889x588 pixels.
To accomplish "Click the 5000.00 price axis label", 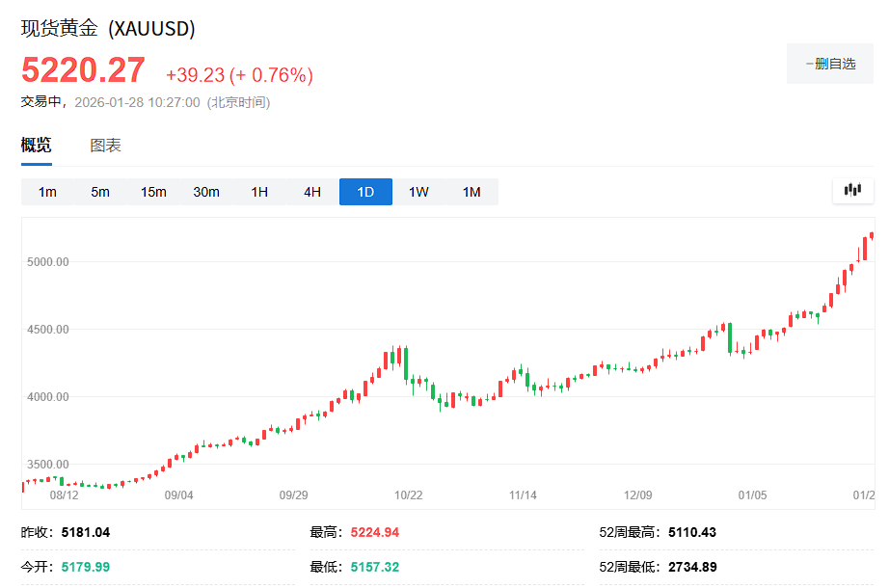I will coord(46,261).
